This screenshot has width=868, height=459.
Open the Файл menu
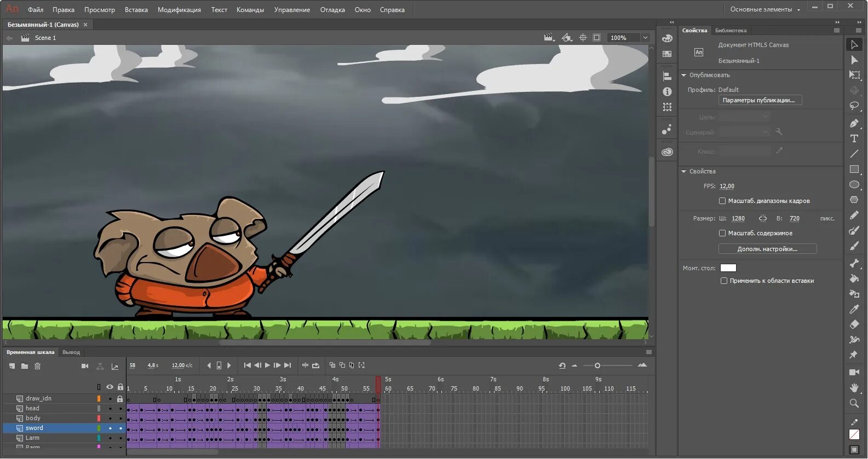pyautogui.click(x=36, y=9)
